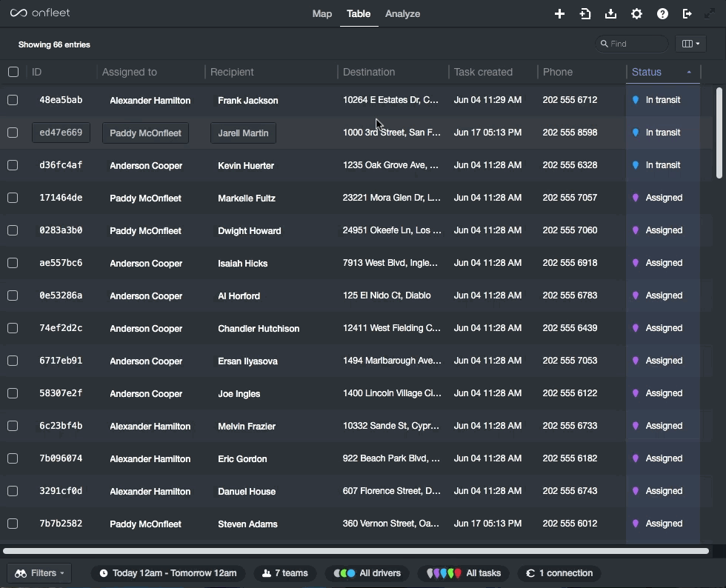Click the binoculars Filters icon

[21, 574]
